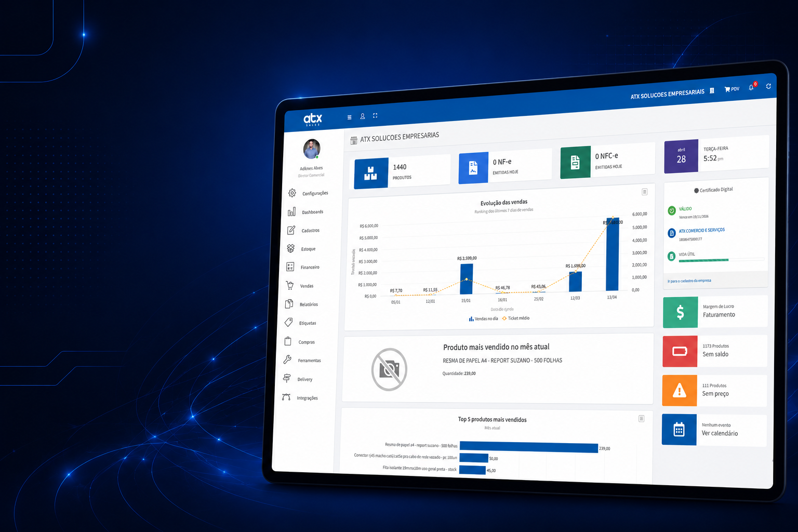Click the Relatórios documents icon
The height and width of the screenshot is (532, 798).
click(289, 304)
